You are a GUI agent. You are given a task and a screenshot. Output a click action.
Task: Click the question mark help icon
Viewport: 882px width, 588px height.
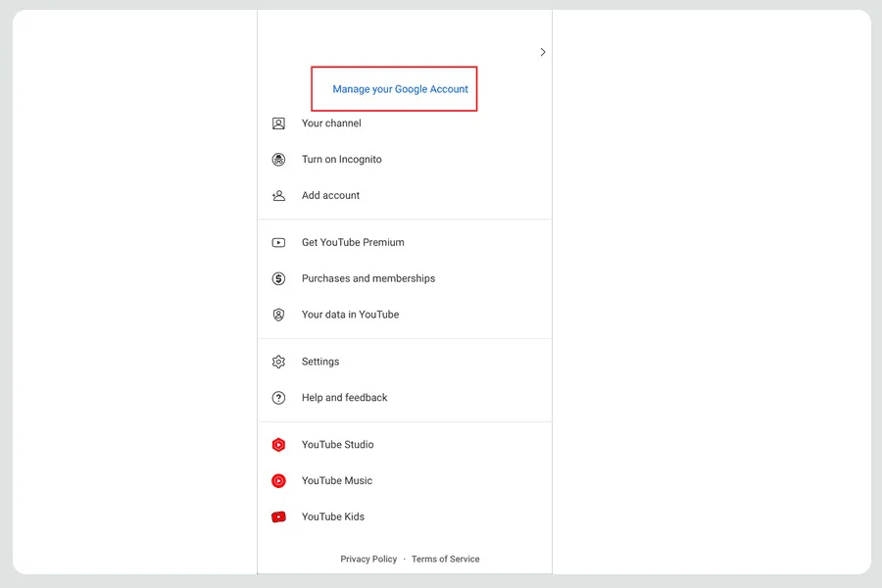pyautogui.click(x=278, y=398)
